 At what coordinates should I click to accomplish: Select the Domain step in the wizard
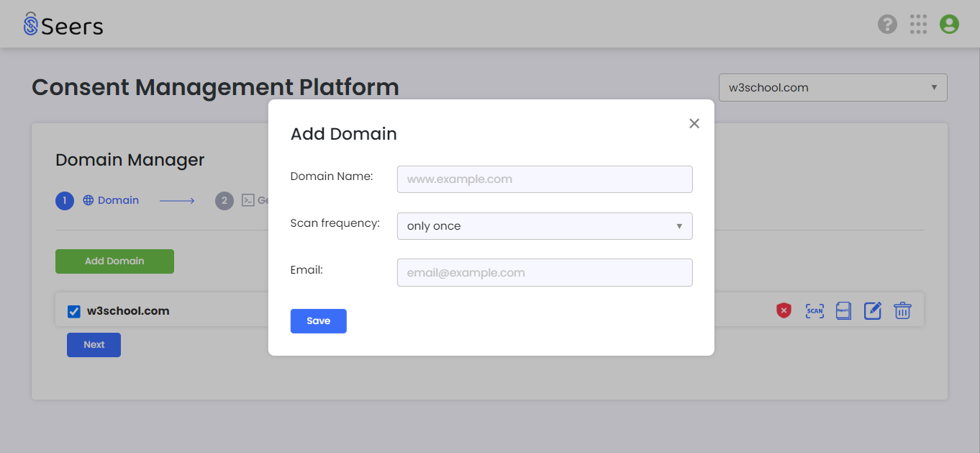point(110,200)
